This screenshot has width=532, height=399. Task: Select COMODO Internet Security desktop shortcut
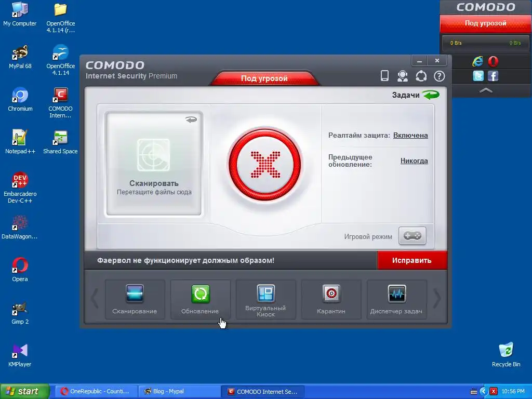(x=60, y=103)
